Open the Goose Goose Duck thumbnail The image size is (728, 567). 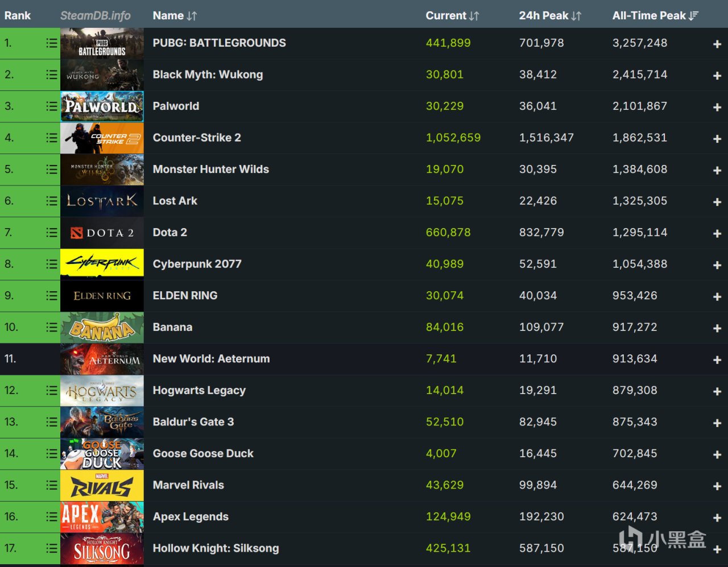102,453
